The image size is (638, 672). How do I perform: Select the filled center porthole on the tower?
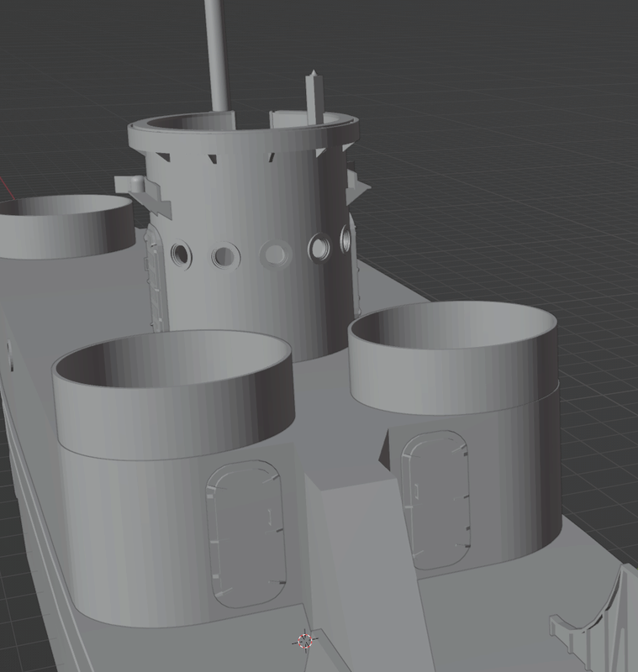(275, 254)
